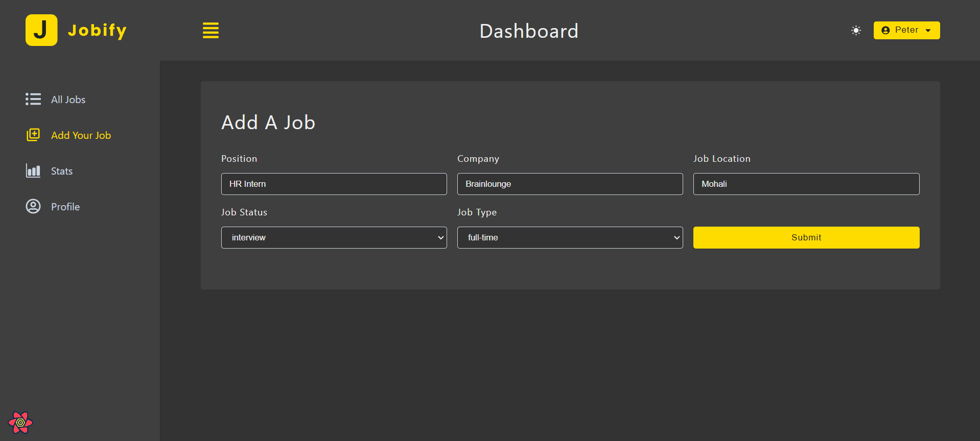Open the Peter user dropdown
This screenshot has height=441, width=980.
tap(906, 30)
